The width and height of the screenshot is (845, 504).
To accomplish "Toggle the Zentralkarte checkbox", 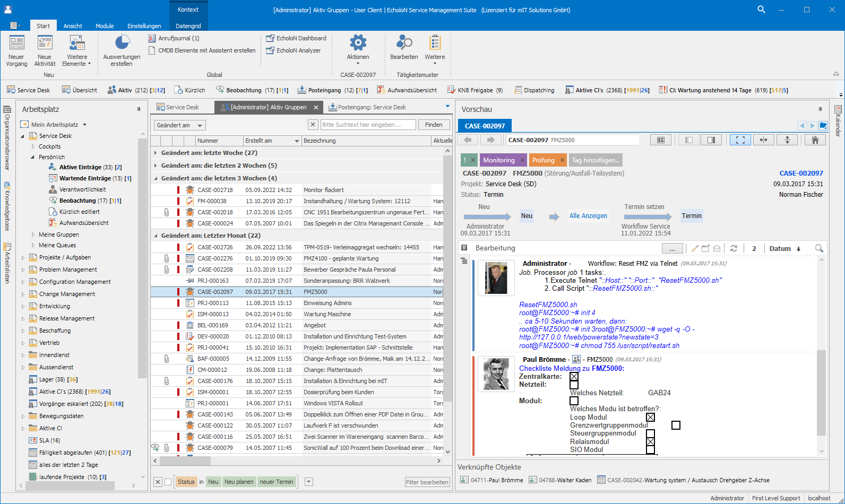I will (574, 376).
